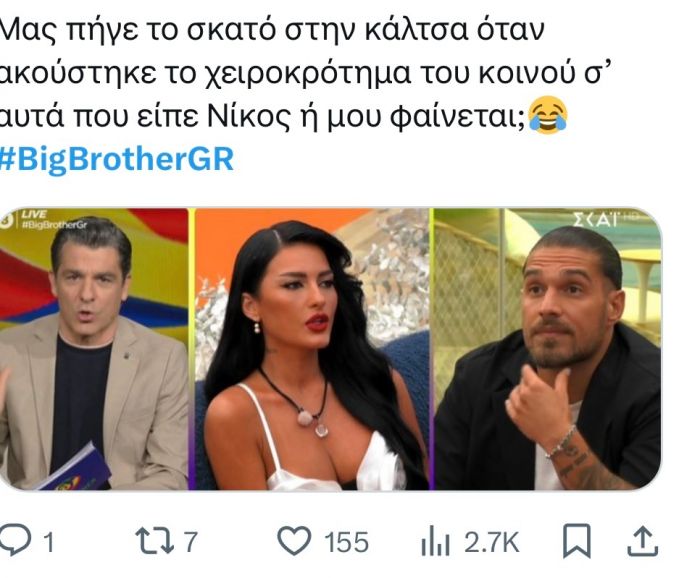Open the #BigBrotherGR hashtag link
Screen dimensions: 700x578
(x=117, y=159)
